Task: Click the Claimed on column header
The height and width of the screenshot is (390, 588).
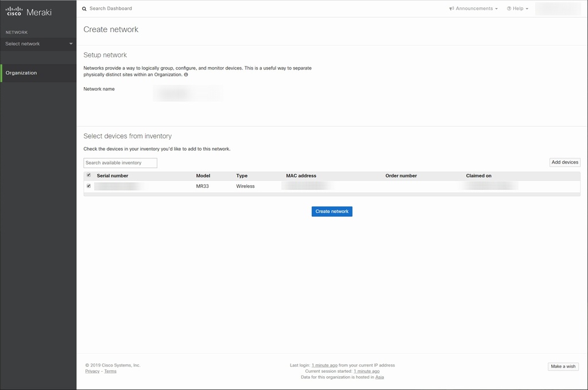Action: click(478, 175)
